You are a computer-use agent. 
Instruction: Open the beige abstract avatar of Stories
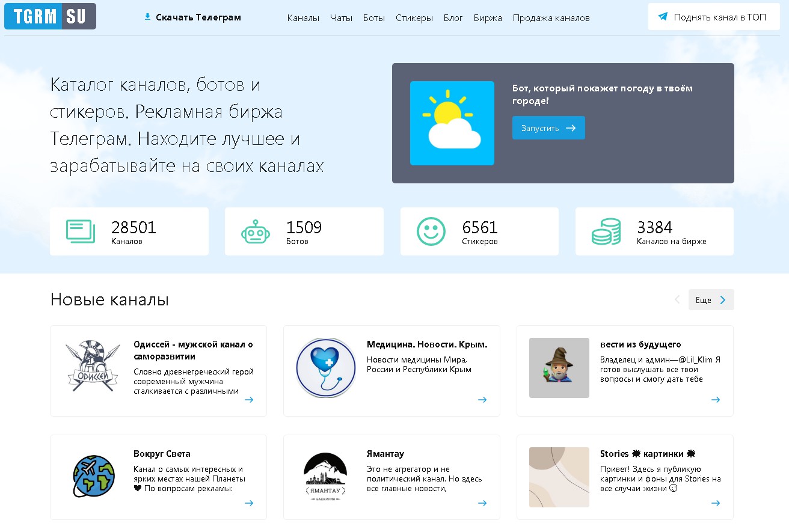pyautogui.click(x=559, y=477)
